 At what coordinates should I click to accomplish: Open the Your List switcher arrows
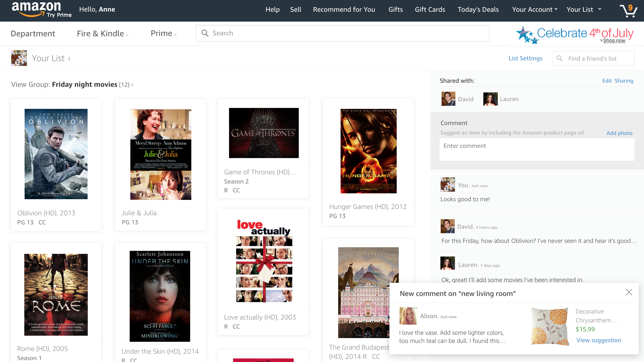click(69, 59)
